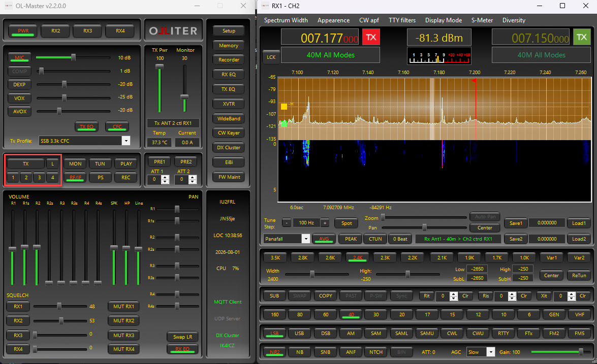This screenshot has width=597, height=364.
Task: Click the OLITER logo panel
Action: (173, 30)
